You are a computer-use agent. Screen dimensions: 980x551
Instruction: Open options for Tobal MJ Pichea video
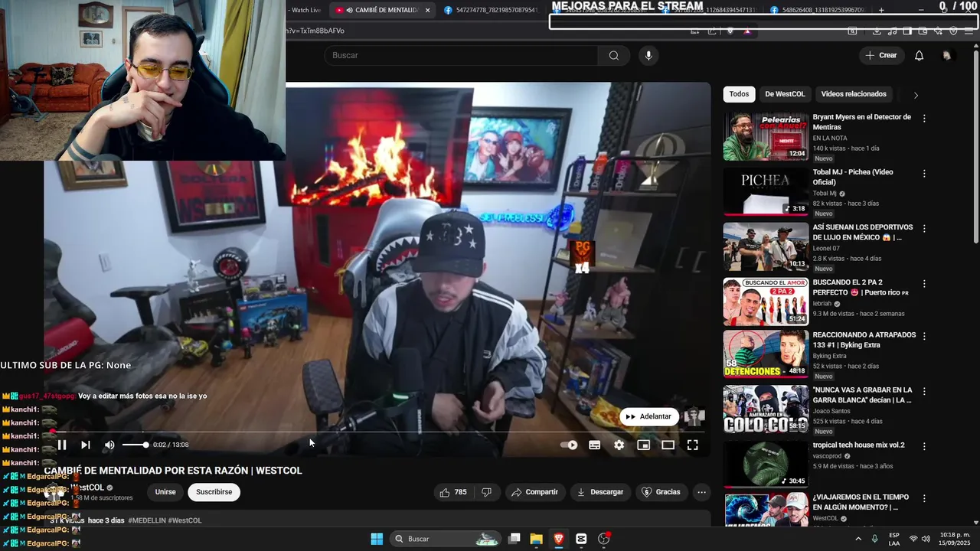click(x=924, y=174)
